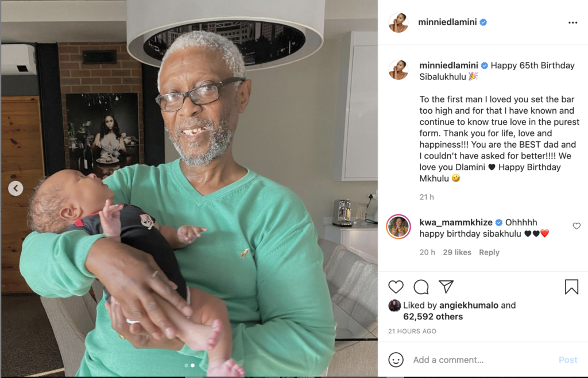Screen dimensions: 588x378
Task: Select the first carousel dot indicator
Action: tap(187, 365)
